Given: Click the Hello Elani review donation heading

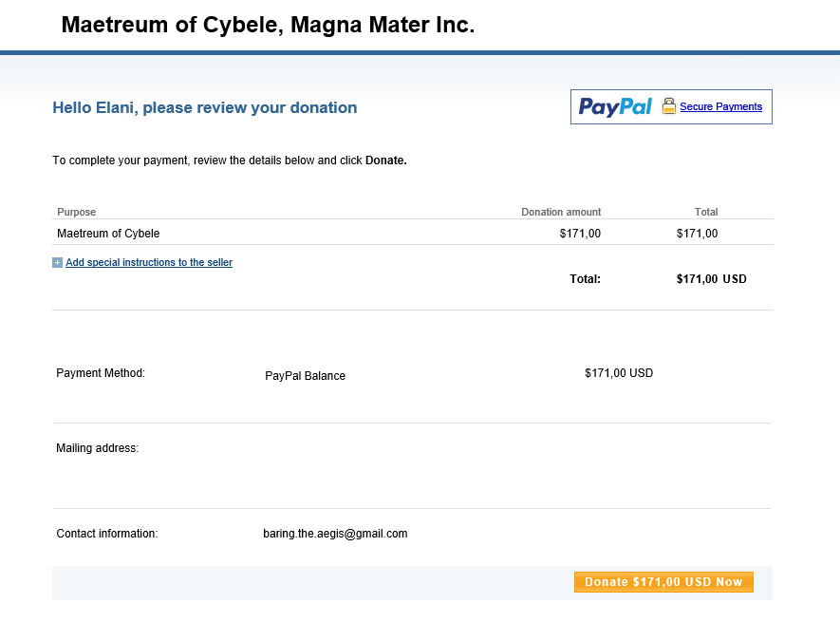Looking at the screenshot, I should point(204,108).
